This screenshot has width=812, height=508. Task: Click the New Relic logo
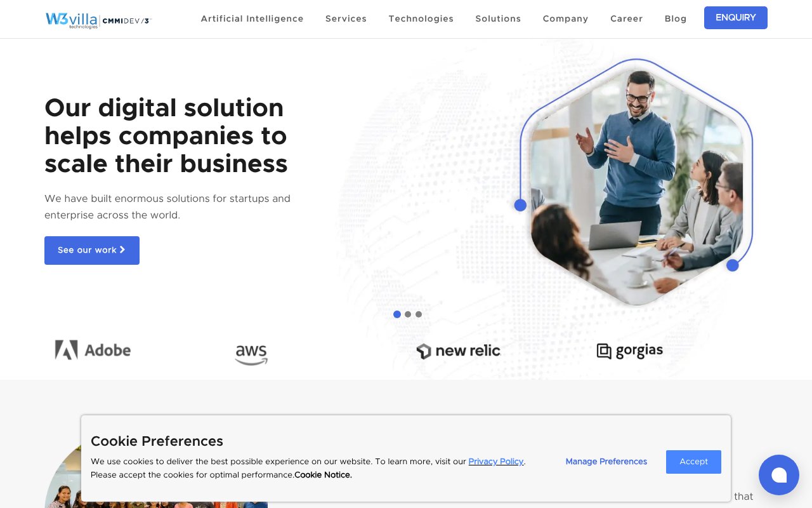[458, 351]
